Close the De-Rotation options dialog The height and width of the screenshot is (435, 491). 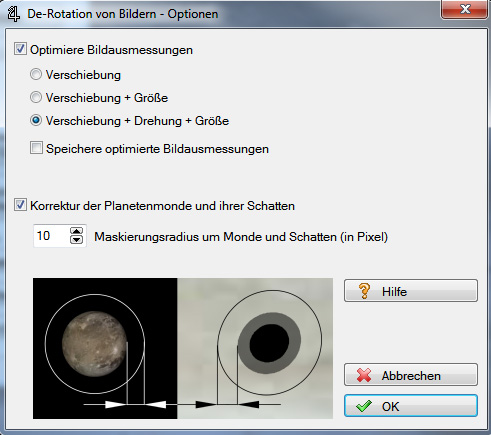465,9
